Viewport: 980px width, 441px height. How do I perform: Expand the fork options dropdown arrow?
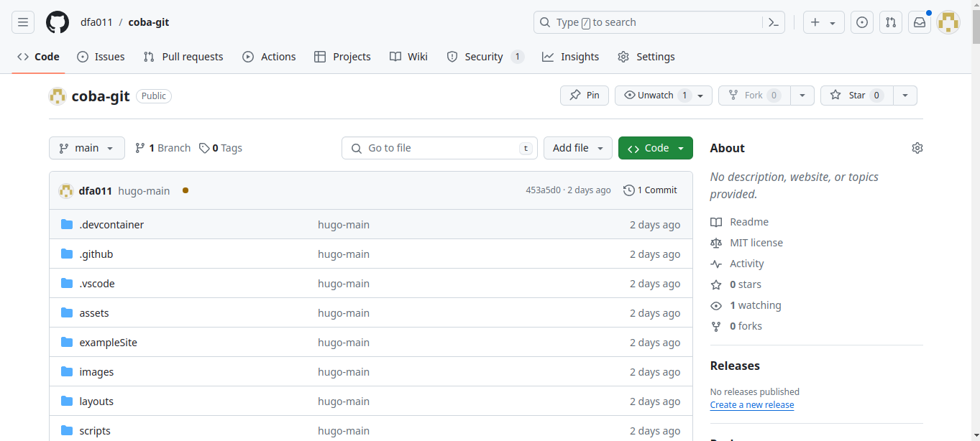[802, 96]
